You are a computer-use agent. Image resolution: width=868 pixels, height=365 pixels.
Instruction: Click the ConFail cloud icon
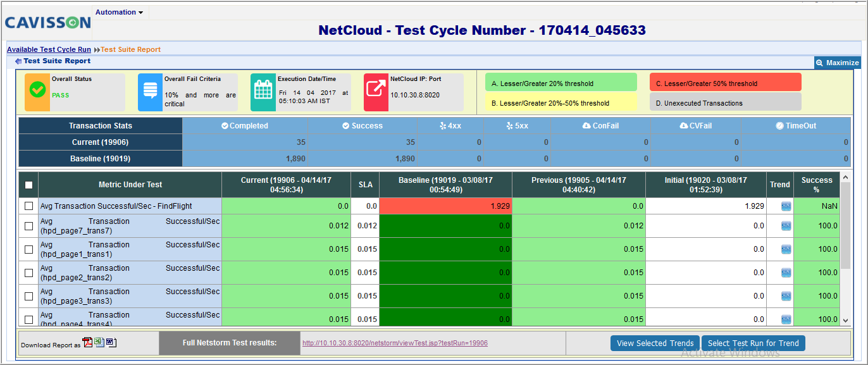point(586,126)
